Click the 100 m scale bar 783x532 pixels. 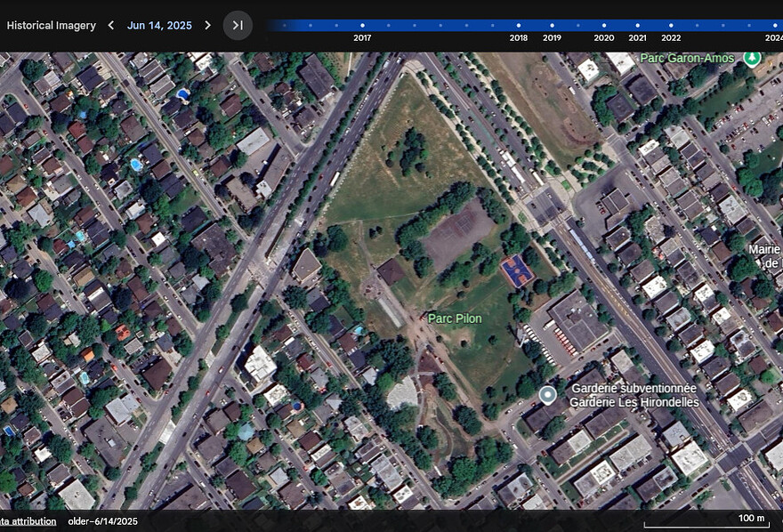706,521
